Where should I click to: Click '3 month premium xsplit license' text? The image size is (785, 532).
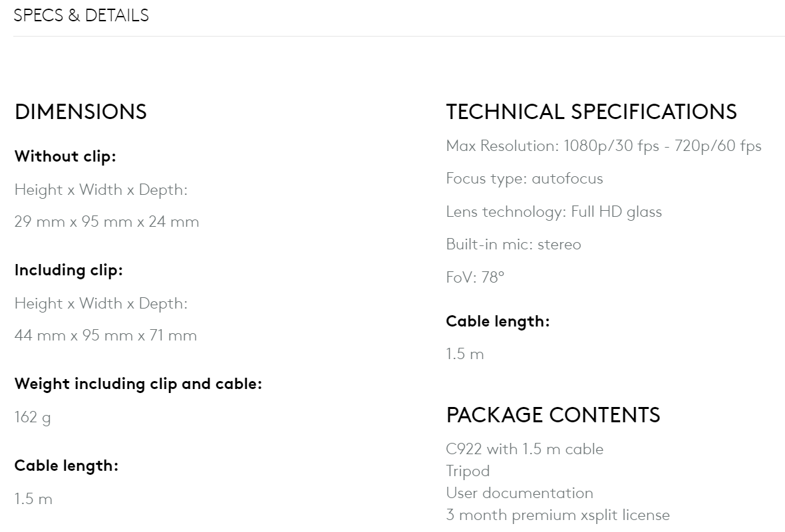click(x=557, y=515)
